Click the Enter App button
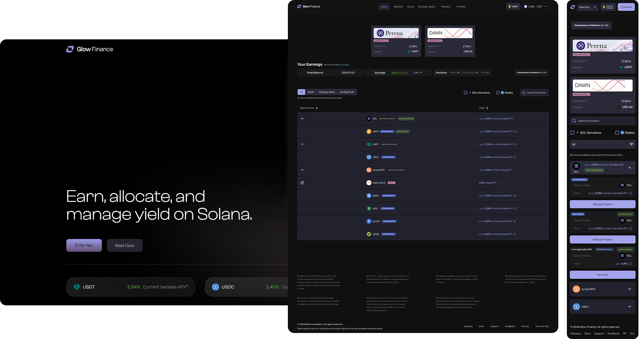644x339 pixels. point(84,245)
